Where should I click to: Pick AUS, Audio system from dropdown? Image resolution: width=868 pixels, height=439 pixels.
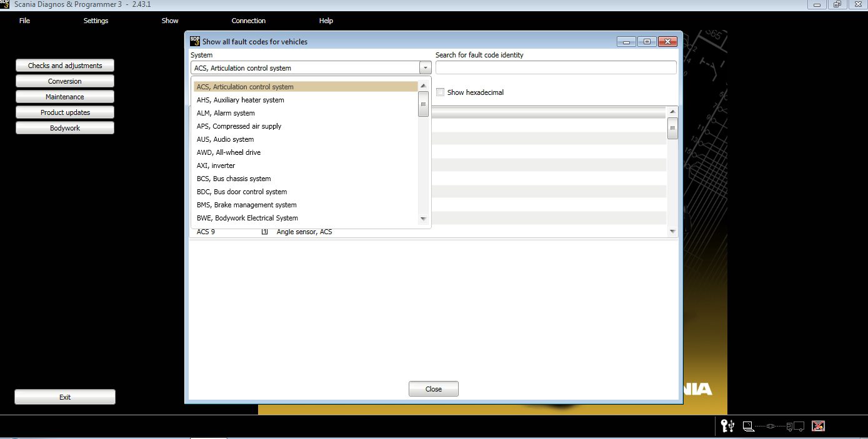point(305,139)
